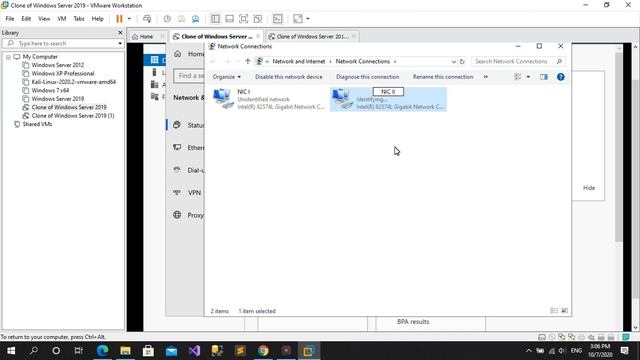640x360 pixels.
Task: Open the View menu
Action: coord(44,19)
